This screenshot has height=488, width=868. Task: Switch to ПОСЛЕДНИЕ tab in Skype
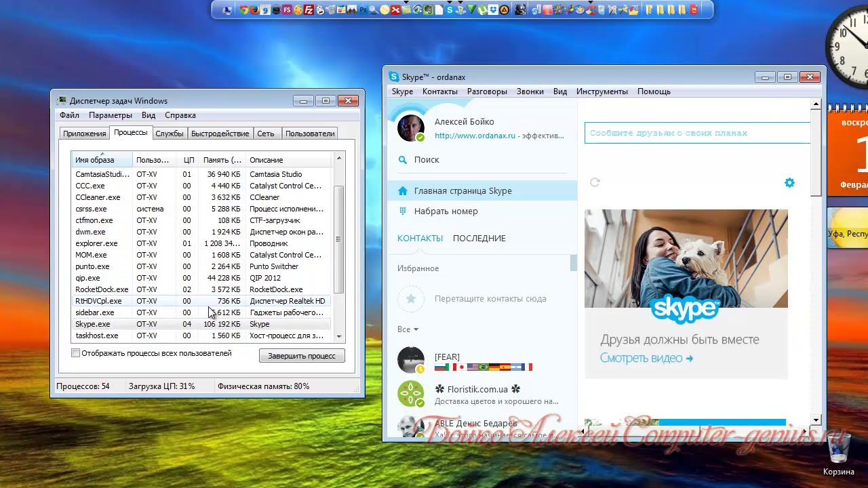[479, 239]
